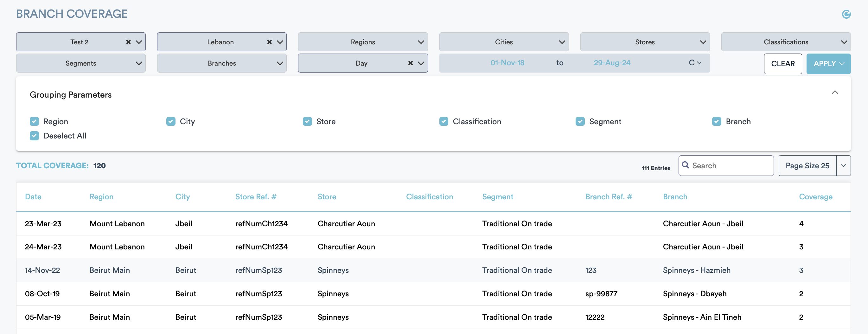
Task: Toggle the Classification grouping checkbox
Action: click(444, 121)
